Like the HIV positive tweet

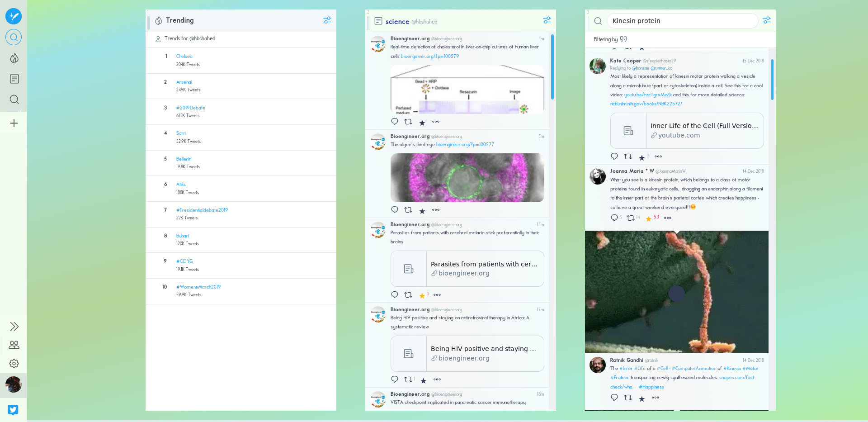[x=424, y=380]
